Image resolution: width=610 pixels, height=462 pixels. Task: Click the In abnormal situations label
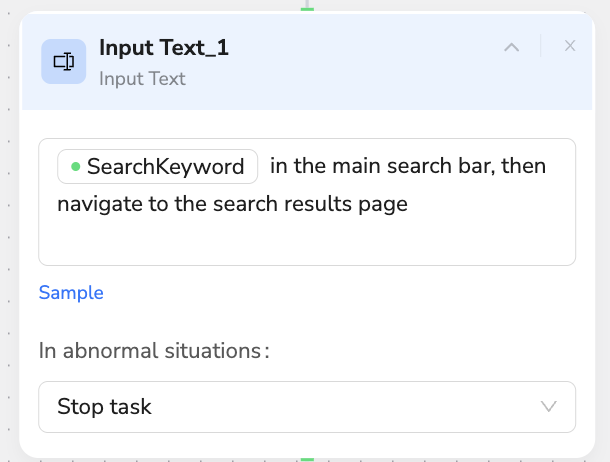pyautogui.click(x=154, y=351)
